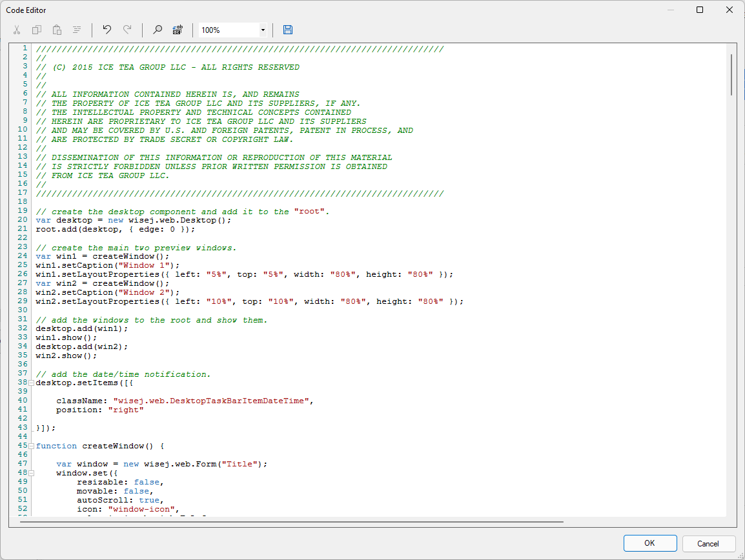Dismiss the dialog with Cancel
The width and height of the screenshot is (745, 560).
(x=708, y=543)
